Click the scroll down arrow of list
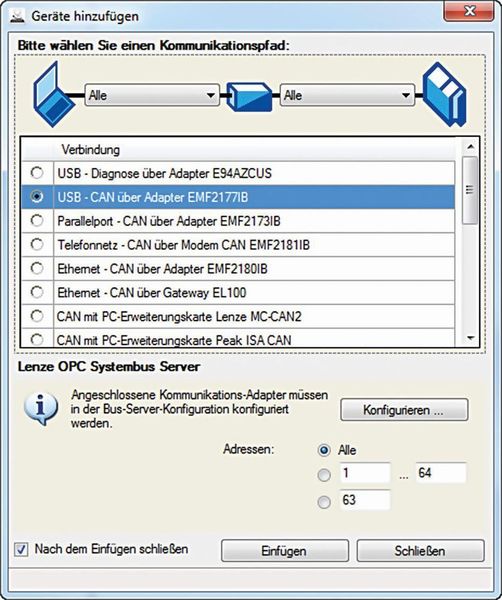The image size is (502, 600). point(470,338)
